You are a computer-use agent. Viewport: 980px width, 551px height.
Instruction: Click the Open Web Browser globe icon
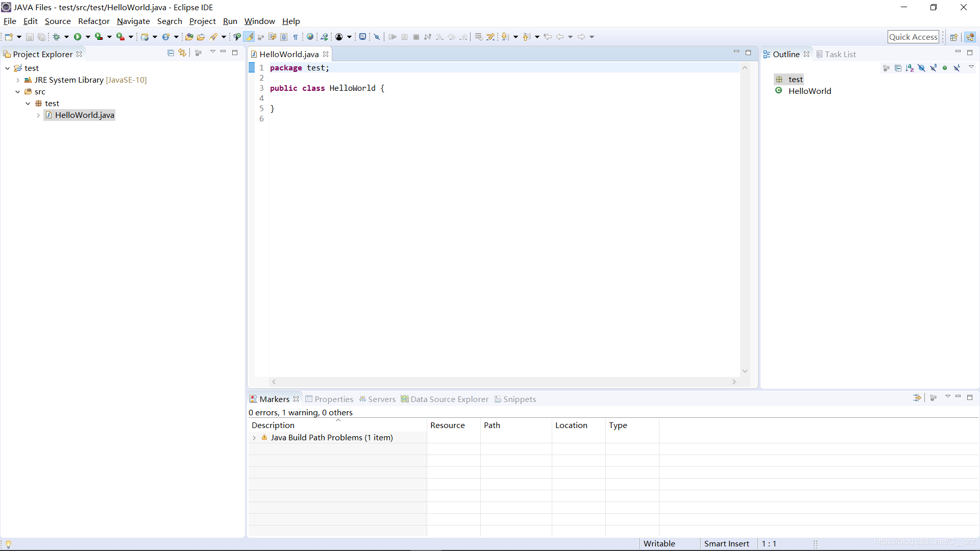310,37
